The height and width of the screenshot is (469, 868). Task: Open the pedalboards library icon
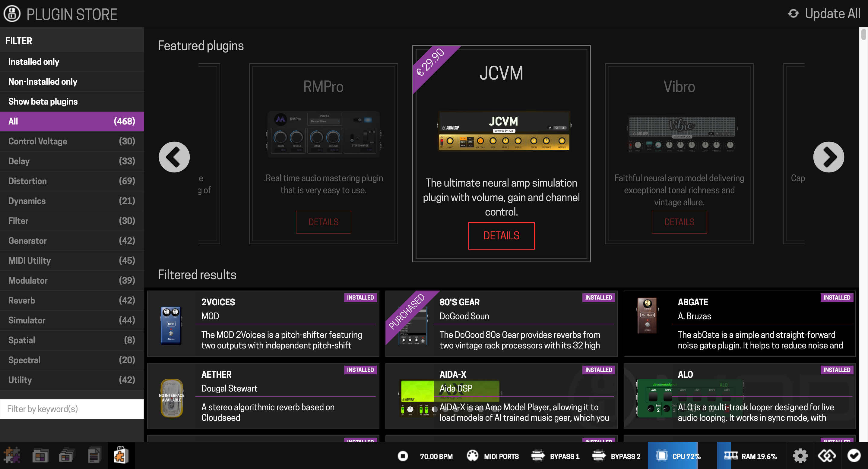[x=40, y=456]
